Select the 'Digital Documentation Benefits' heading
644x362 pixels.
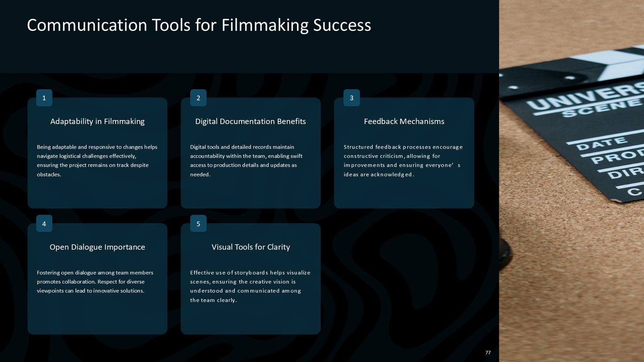[x=251, y=121]
